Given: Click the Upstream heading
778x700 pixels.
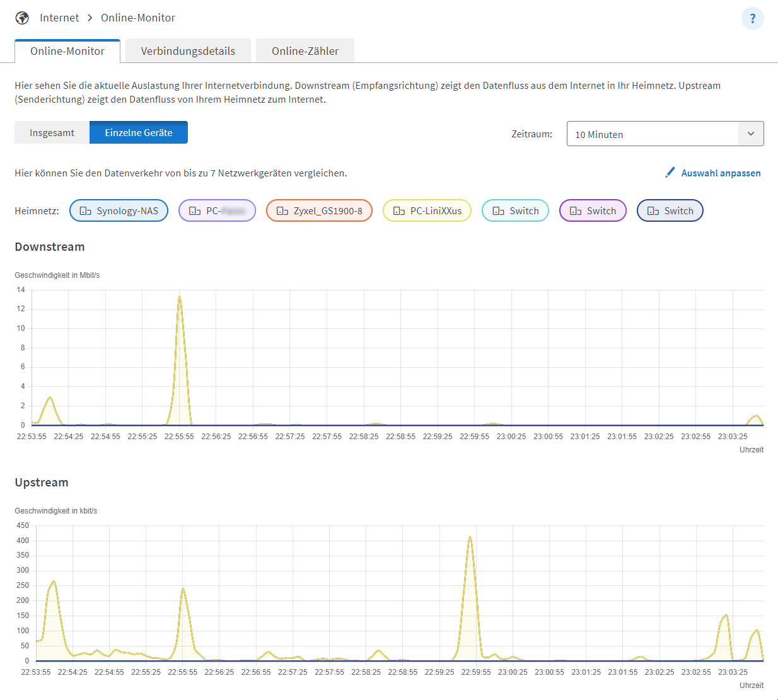Looking at the screenshot, I should click(x=42, y=483).
